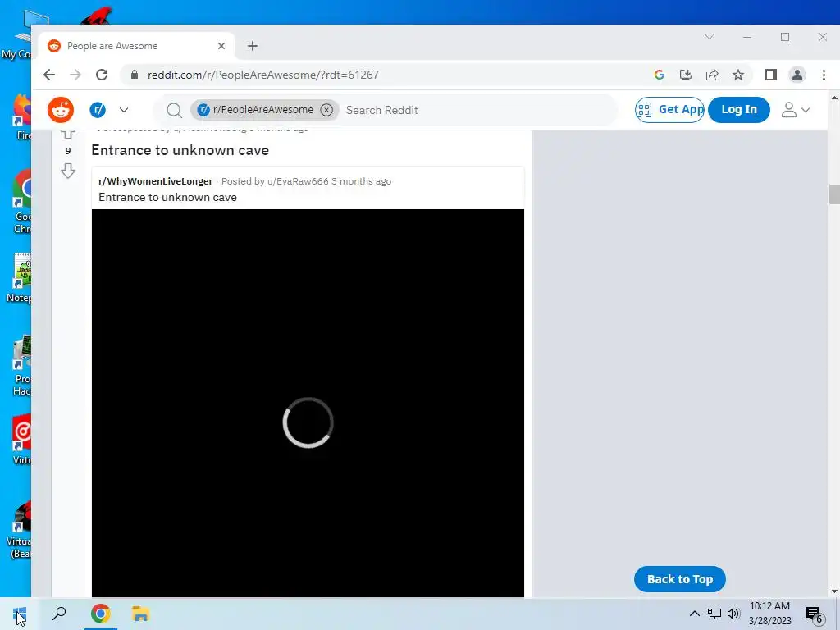Open the Windows Start menu
Screen dimensions: 840x630
tap(20, 614)
